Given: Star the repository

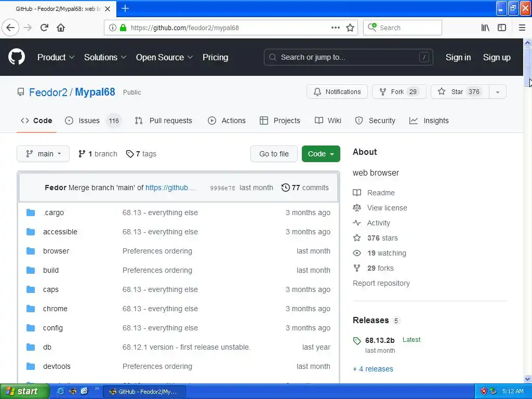Looking at the screenshot, I should (460, 92).
